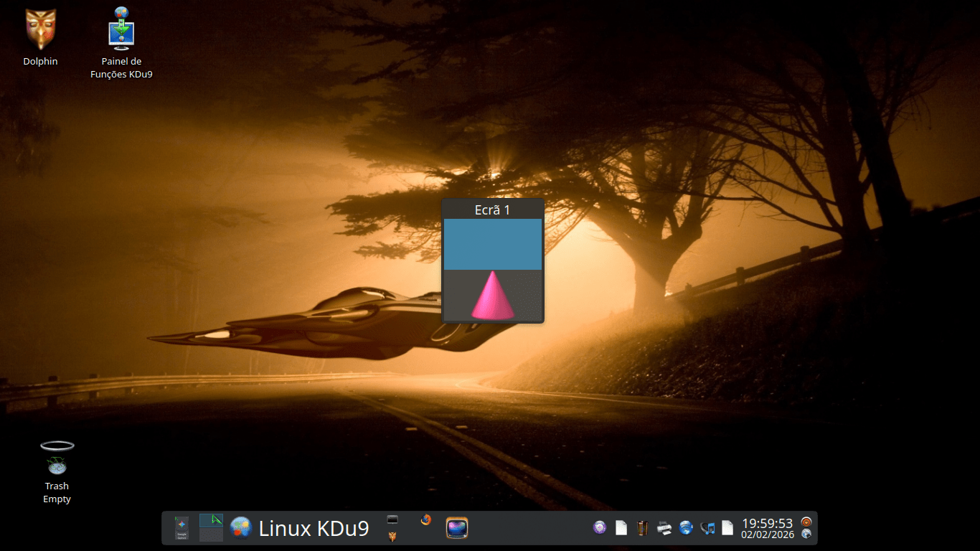Click the Ecrã 1 screen preview thumbnail
The width and height of the screenshot is (980, 551).
coord(493,270)
